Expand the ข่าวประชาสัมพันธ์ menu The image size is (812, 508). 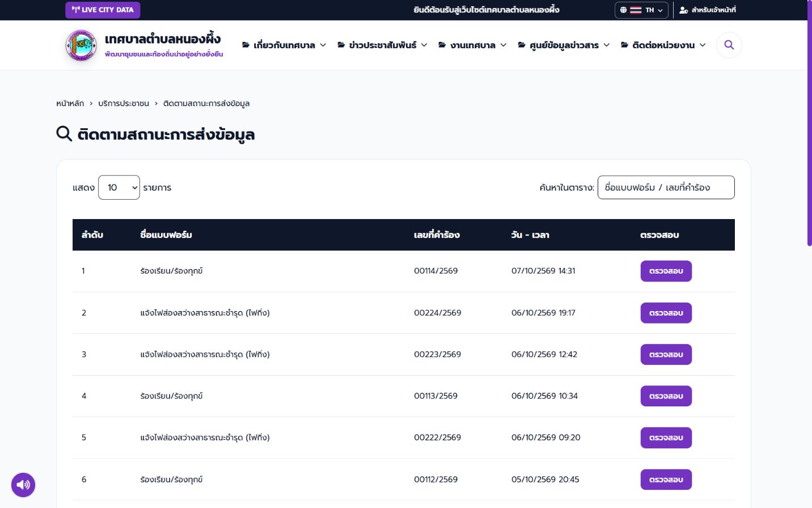coord(382,45)
